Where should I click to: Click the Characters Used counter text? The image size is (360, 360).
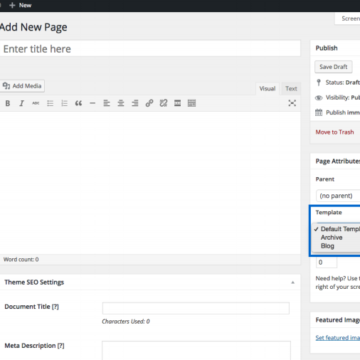tap(126, 322)
